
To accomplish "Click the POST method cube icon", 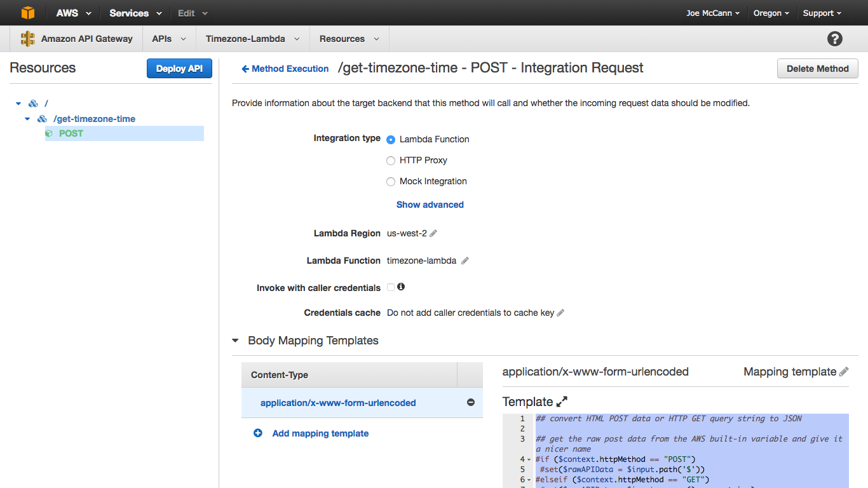I will [49, 133].
